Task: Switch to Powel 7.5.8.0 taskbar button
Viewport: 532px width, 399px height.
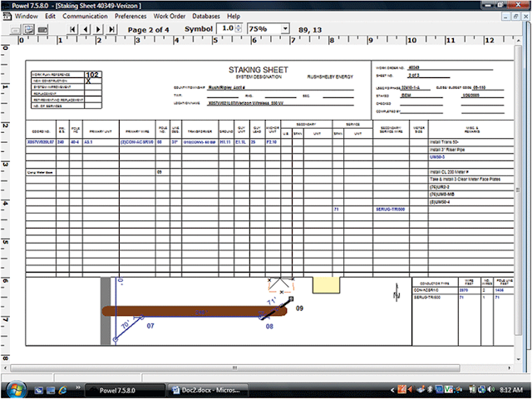Action: [124, 391]
